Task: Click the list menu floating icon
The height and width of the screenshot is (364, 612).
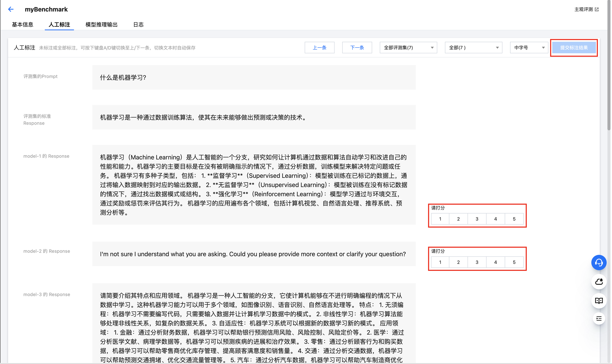Action: click(599, 319)
